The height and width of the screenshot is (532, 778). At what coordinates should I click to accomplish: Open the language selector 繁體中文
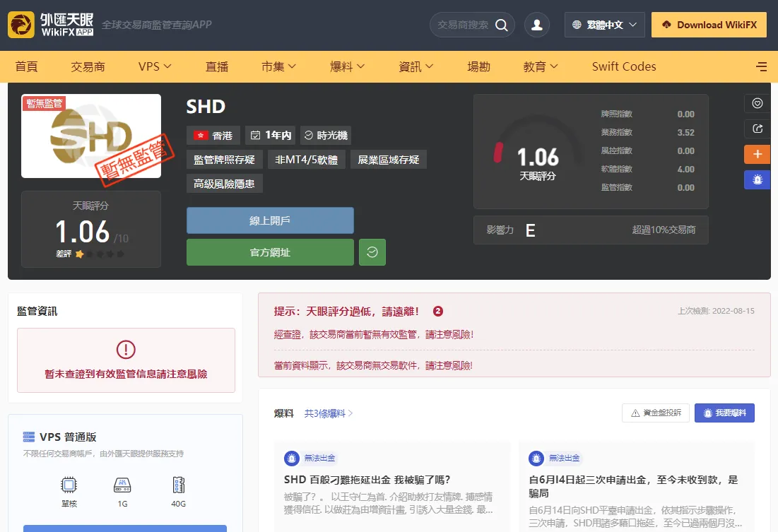(x=604, y=25)
